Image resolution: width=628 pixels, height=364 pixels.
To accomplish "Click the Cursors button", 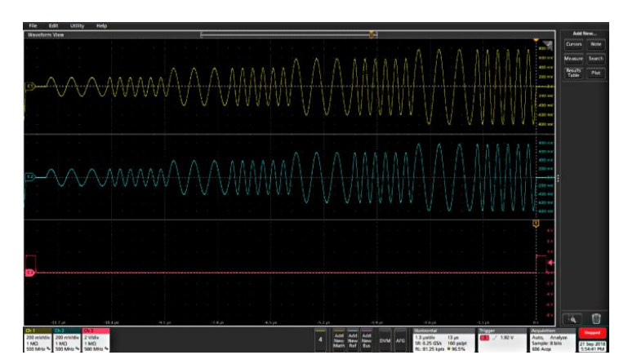I will (x=573, y=45).
